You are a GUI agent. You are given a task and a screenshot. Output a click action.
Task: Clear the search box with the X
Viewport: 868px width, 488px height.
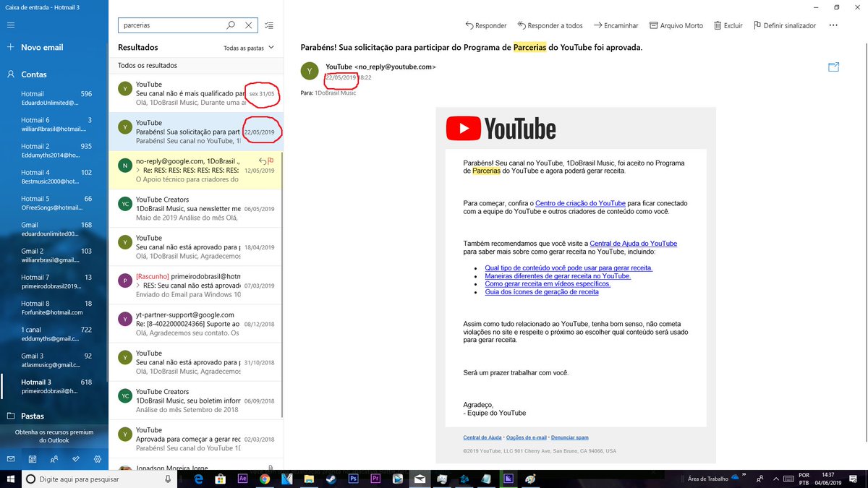point(249,25)
